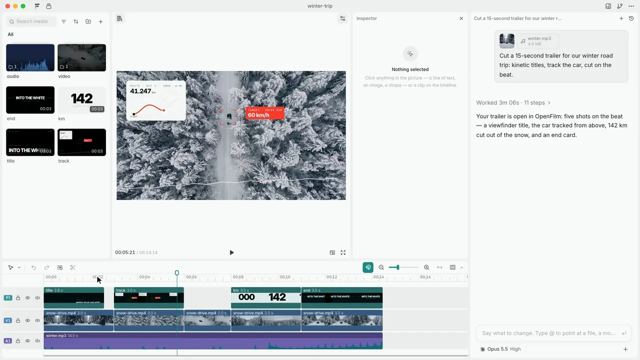
Task: Click the group clips icon in timeline toolbar
Action: pos(60,267)
